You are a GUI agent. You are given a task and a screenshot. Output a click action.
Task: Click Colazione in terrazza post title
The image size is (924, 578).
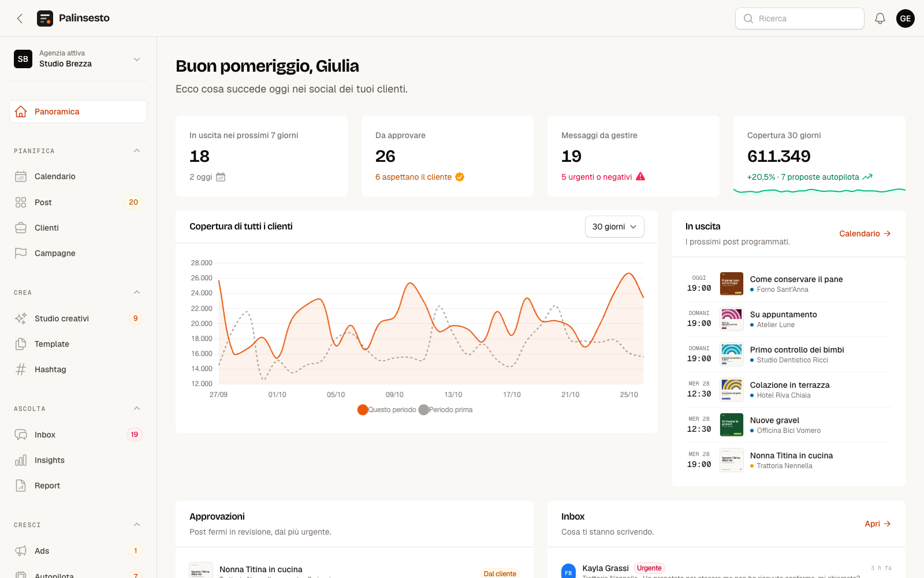(789, 385)
